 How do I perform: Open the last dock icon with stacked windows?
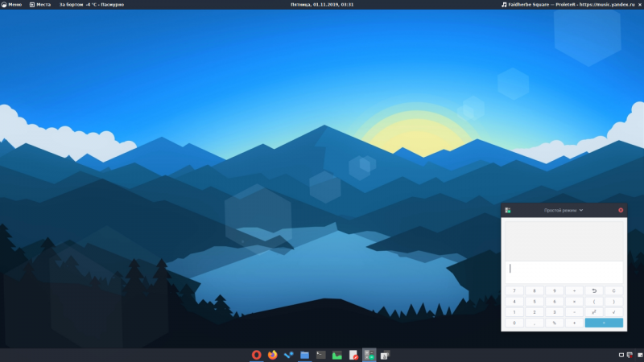[x=385, y=355]
